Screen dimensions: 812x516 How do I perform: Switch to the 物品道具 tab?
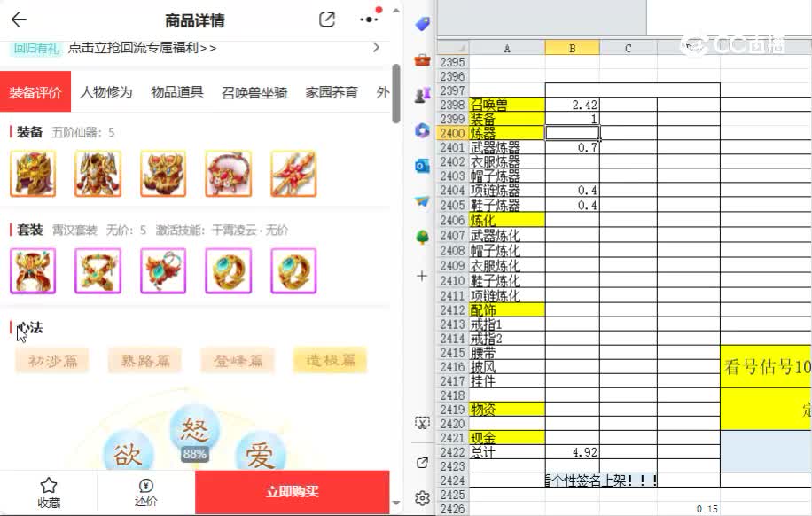[x=176, y=90]
